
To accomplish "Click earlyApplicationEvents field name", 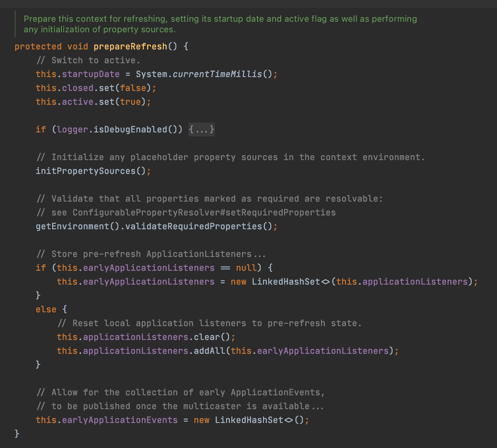I will pyautogui.click(x=120, y=420).
